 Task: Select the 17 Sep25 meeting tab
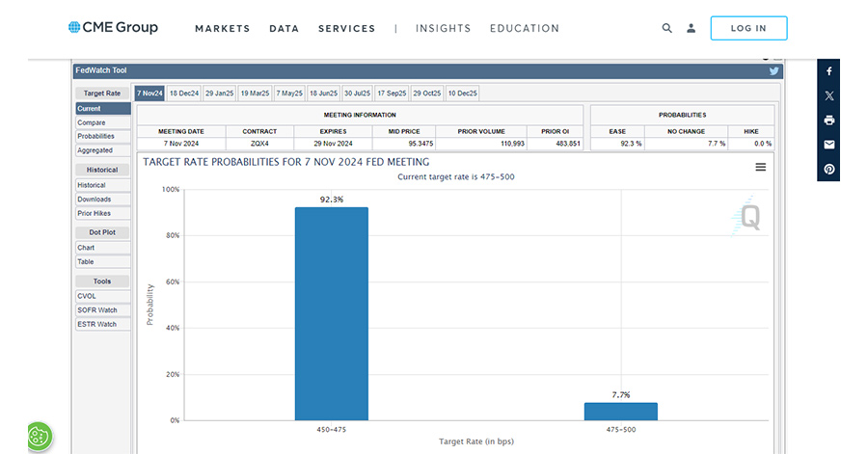pos(392,93)
